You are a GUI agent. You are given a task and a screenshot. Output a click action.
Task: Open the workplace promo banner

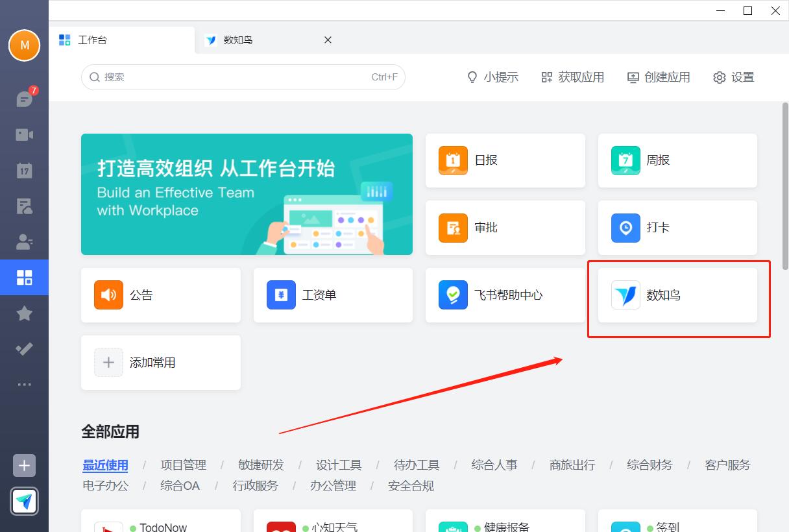pyautogui.click(x=247, y=194)
